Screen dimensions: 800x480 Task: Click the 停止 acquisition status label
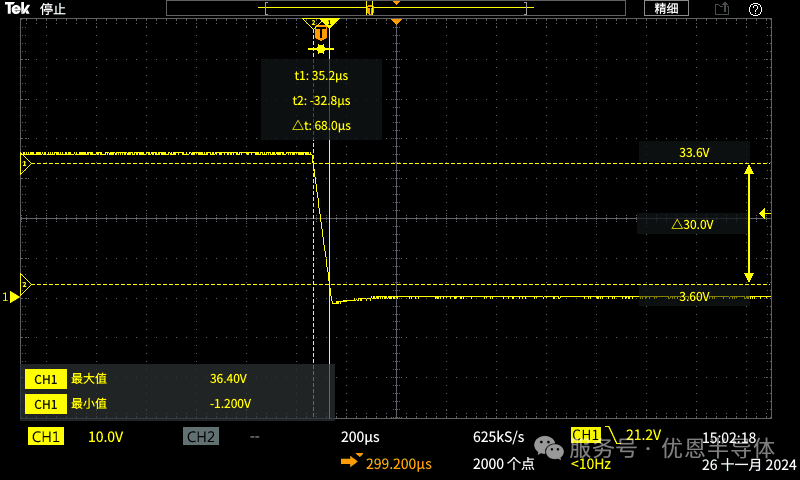(53, 9)
